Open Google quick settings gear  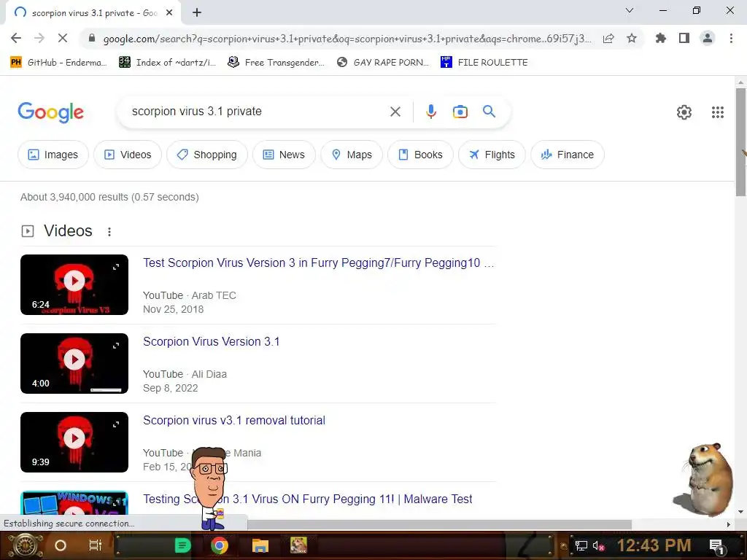(x=684, y=112)
